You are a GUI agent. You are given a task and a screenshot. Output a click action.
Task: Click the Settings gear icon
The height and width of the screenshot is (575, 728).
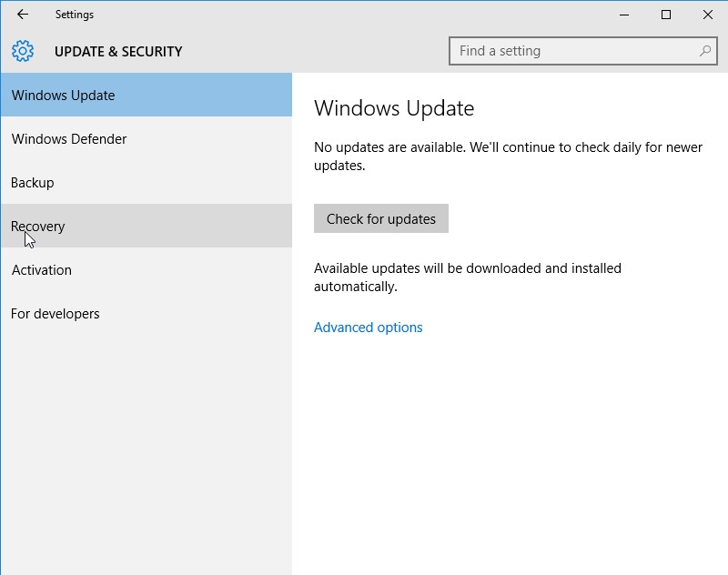[x=23, y=51]
